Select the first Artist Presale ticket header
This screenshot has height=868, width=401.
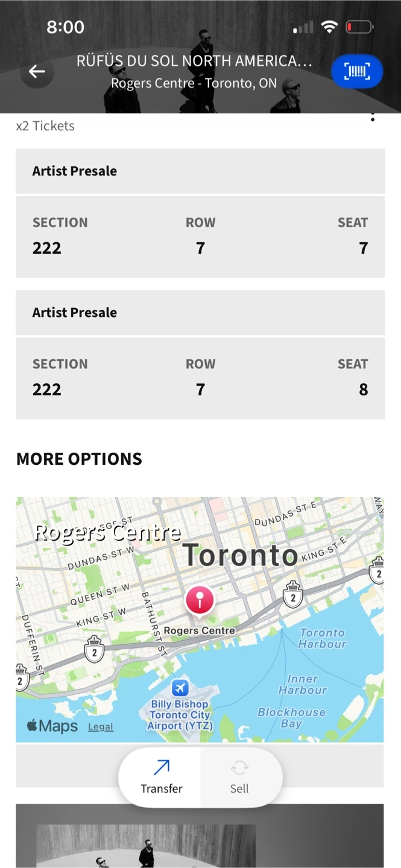200,171
